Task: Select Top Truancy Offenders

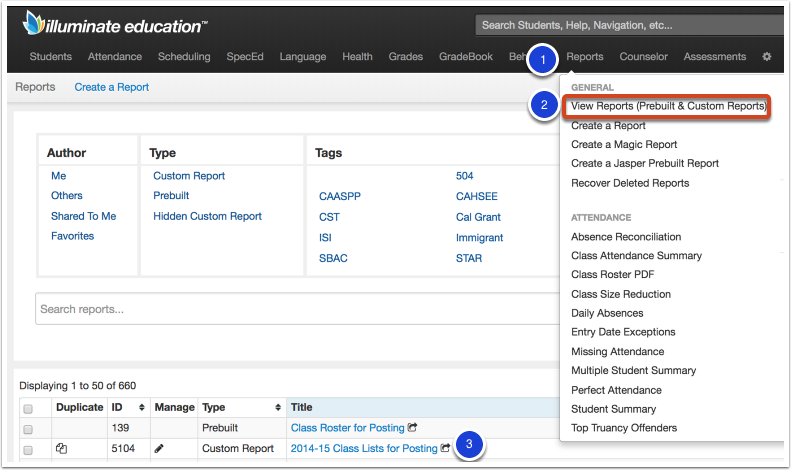Action: [624, 428]
